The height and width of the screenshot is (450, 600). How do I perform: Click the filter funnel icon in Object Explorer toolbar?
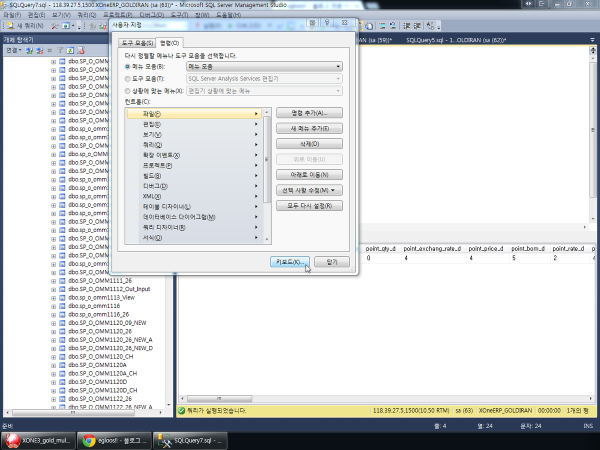[x=60, y=50]
